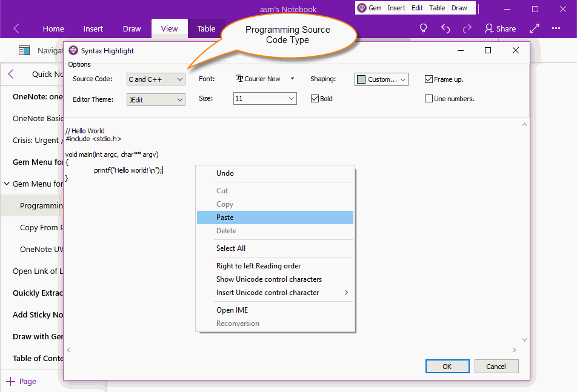Open the Gem add-in Table menu
The width and height of the screenshot is (577, 392).
[437, 8]
